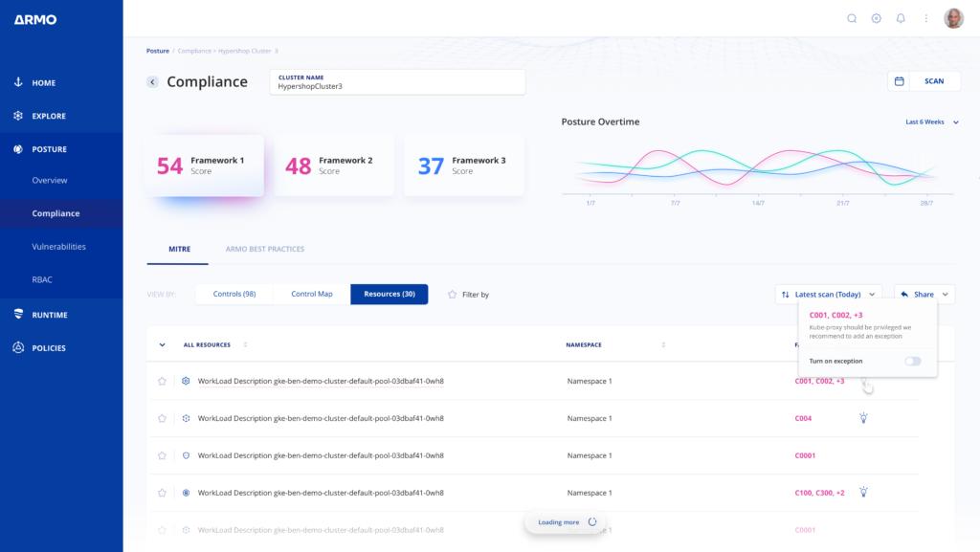Open the Home anchor icon
This screenshot has height=552, width=980.
18,82
